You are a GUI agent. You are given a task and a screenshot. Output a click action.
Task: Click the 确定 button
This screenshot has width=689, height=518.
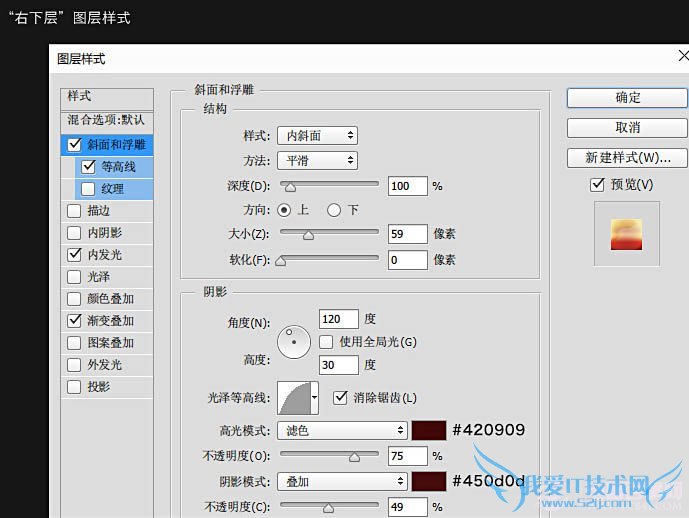[x=627, y=98]
